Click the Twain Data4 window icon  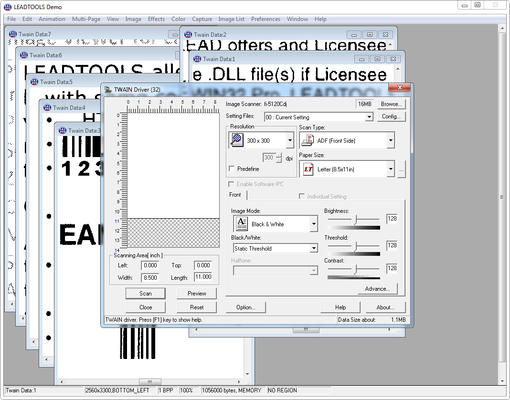[47, 108]
